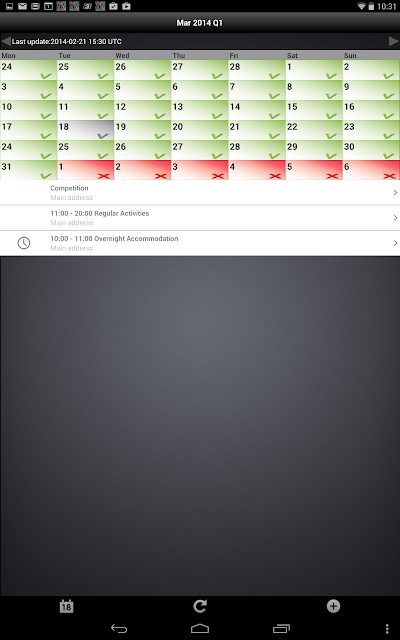Tap the calendar today icon in bottom bar
The image size is (400, 640).
click(x=66, y=606)
